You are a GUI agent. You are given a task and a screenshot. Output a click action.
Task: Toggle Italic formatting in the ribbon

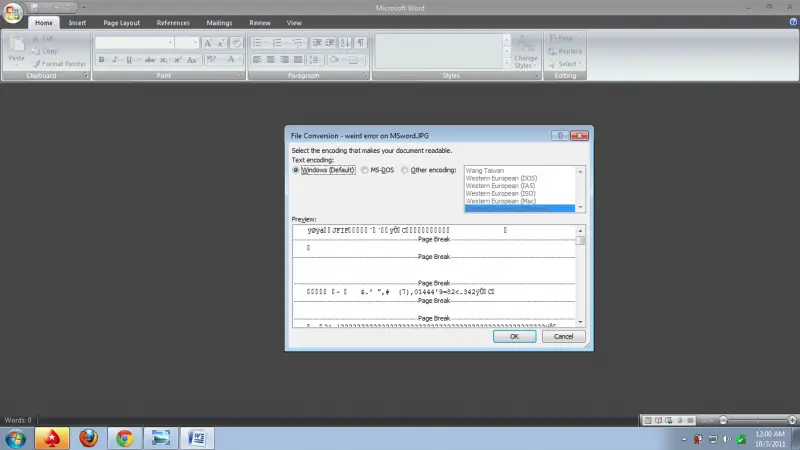[115, 60]
